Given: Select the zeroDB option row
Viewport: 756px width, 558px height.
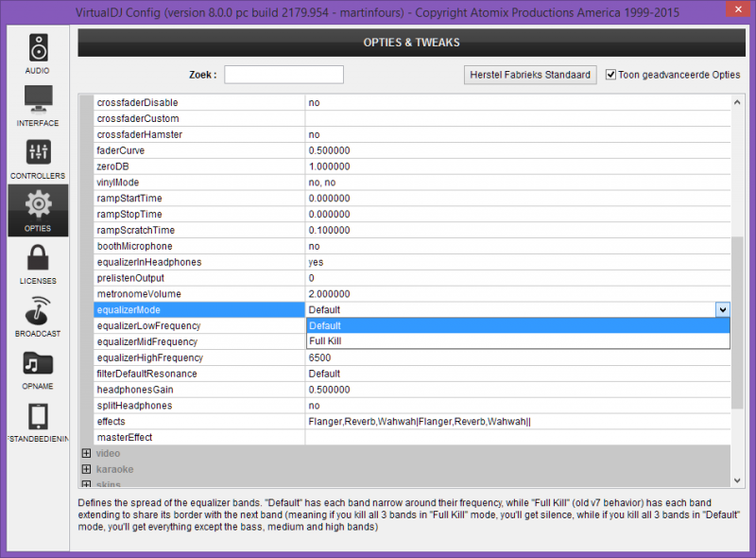Looking at the screenshot, I should click(x=412, y=166).
